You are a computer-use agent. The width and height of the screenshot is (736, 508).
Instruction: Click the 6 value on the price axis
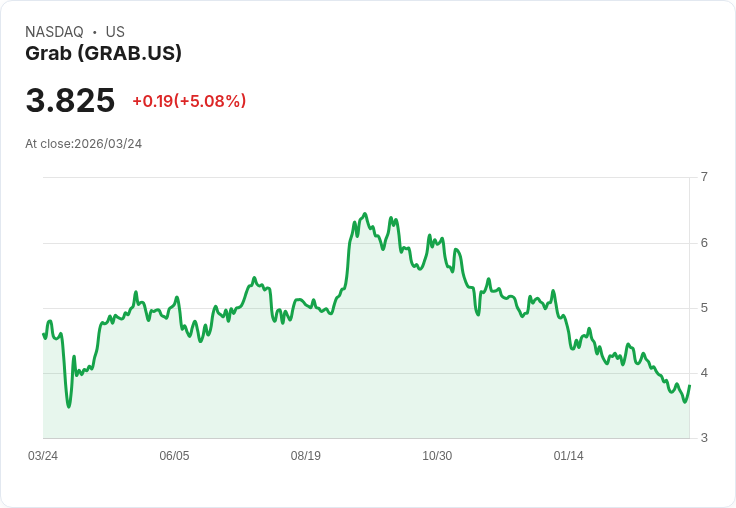704,243
